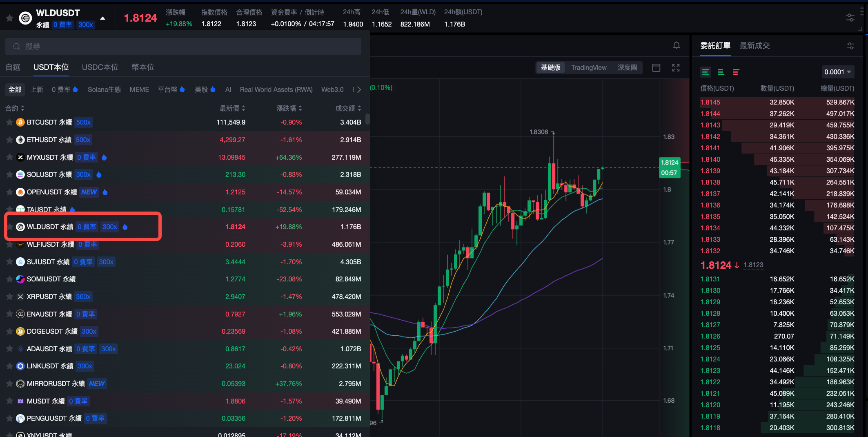This screenshot has width=868, height=437.
Task: Show only buy orders in order book
Action: click(721, 72)
